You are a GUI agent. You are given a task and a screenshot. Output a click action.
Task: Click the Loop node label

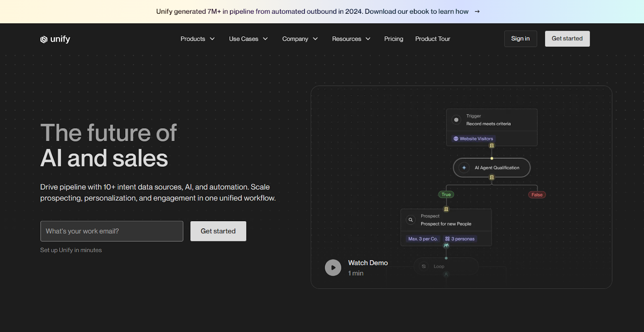pos(439,266)
